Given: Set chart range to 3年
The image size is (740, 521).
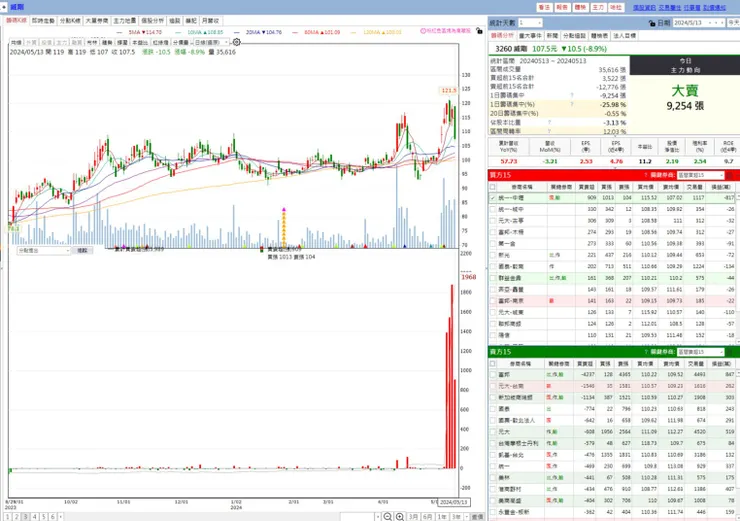Looking at the screenshot, I should [456, 517].
